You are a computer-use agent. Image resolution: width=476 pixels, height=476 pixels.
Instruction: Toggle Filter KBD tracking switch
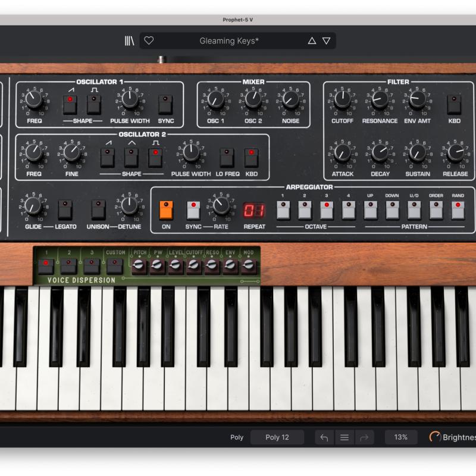[x=454, y=105]
